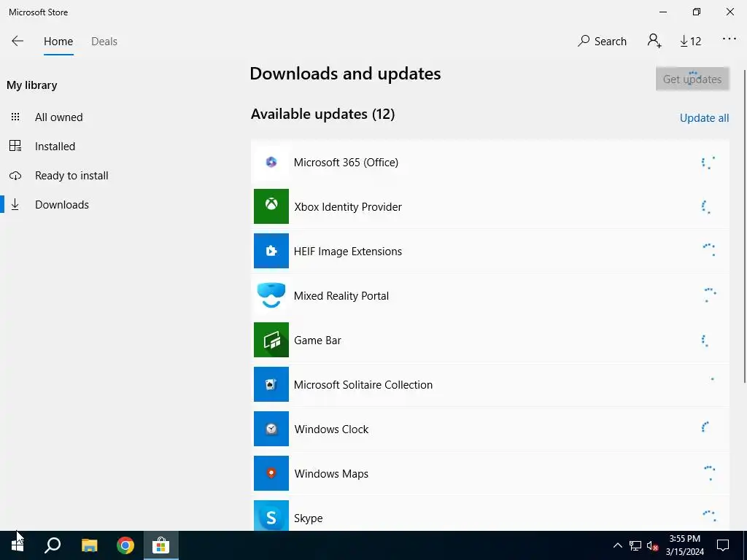The width and height of the screenshot is (747, 560).
Task: Click the Microsoft Store taskbar icon
Action: coord(161,545)
